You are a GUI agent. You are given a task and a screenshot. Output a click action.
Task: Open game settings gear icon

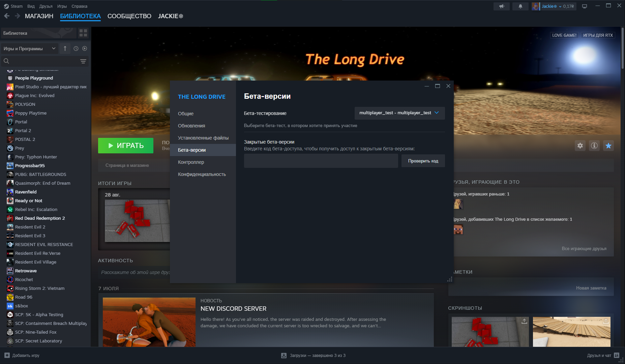click(x=580, y=146)
